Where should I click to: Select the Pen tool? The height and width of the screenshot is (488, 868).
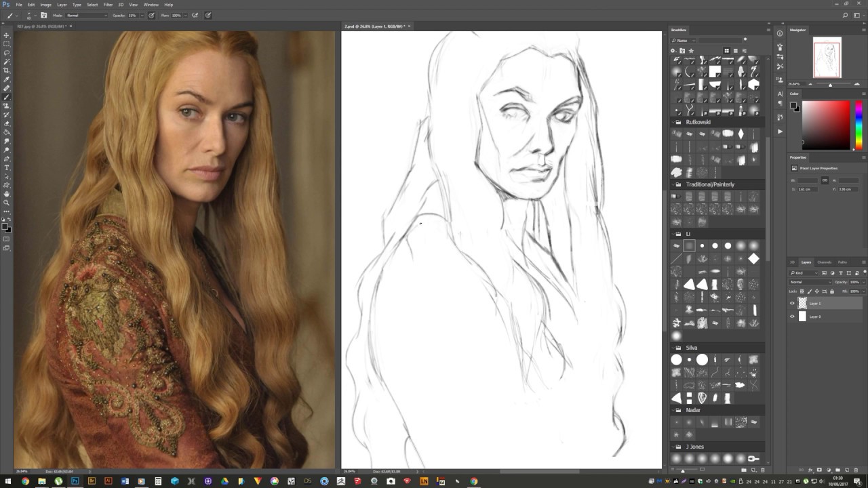[7, 159]
